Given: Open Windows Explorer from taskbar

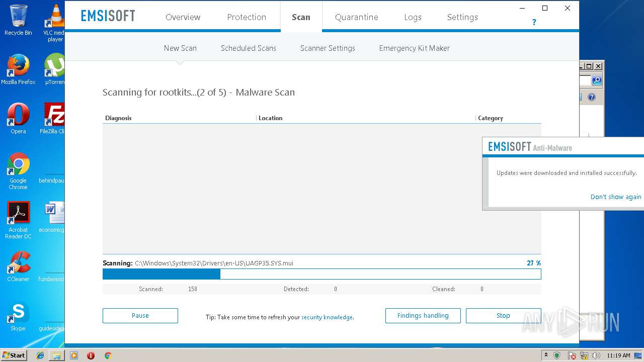Looking at the screenshot, I should [57, 355].
